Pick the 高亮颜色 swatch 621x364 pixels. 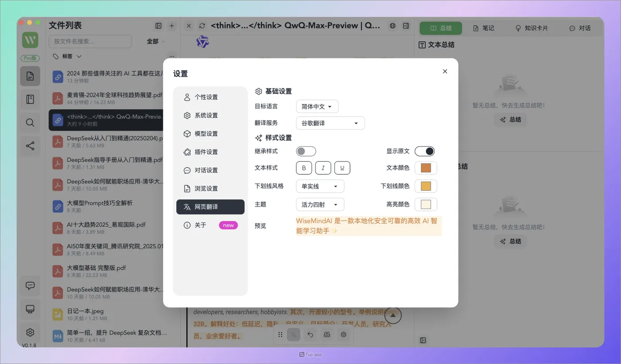(426, 204)
